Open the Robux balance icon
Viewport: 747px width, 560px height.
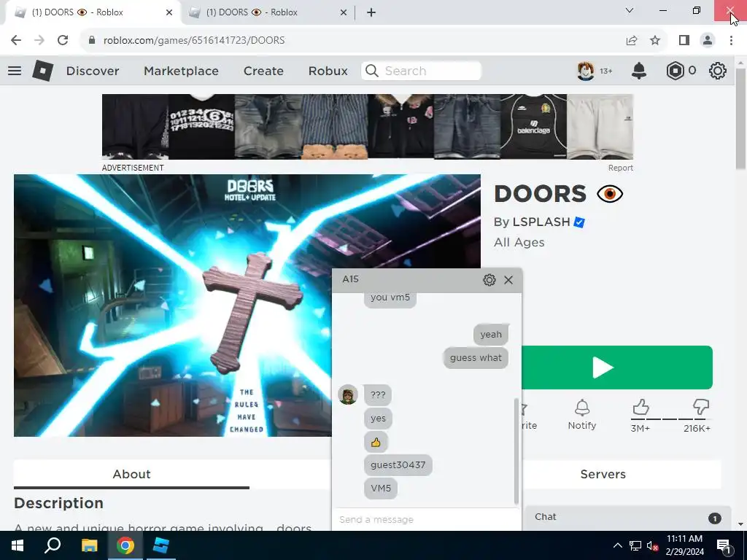[675, 71]
